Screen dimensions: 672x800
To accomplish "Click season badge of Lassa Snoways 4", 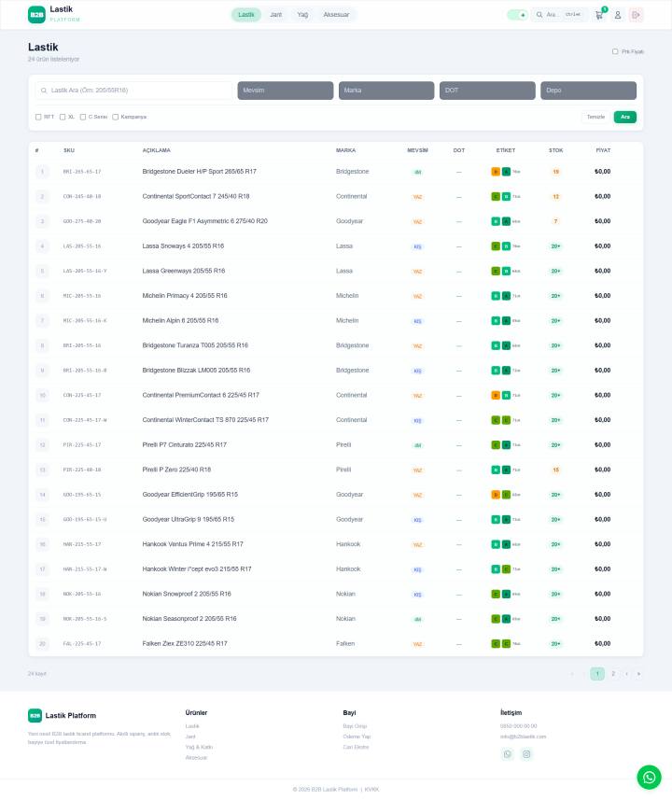I will point(417,246).
